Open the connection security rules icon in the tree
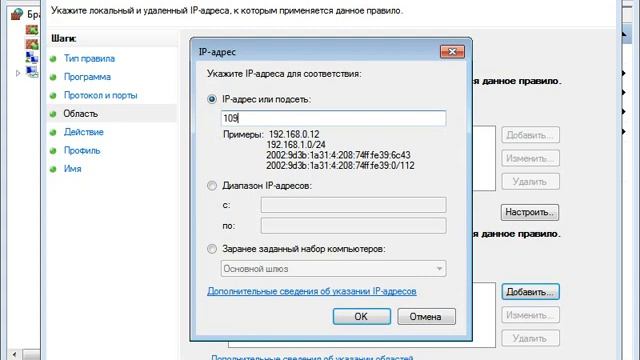This screenshot has width=640, height=360. pyautogui.click(x=32, y=58)
